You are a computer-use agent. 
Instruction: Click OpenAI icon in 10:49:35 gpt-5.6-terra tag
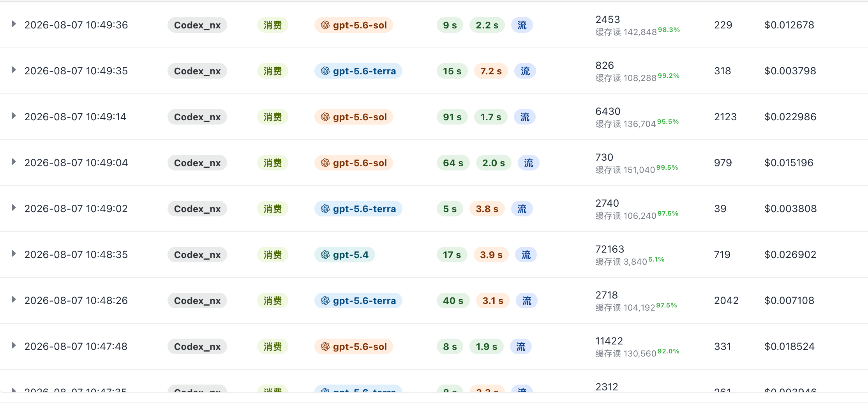tap(325, 71)
